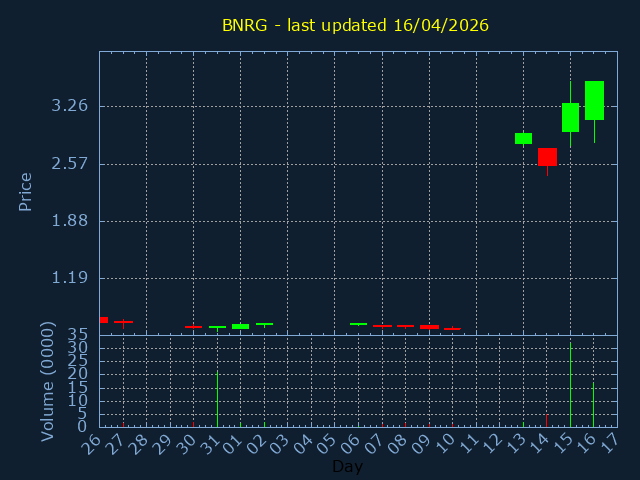
Task: Select date label 26 on the x-axis
Action: pyautogui.click(x=92, y=443)
